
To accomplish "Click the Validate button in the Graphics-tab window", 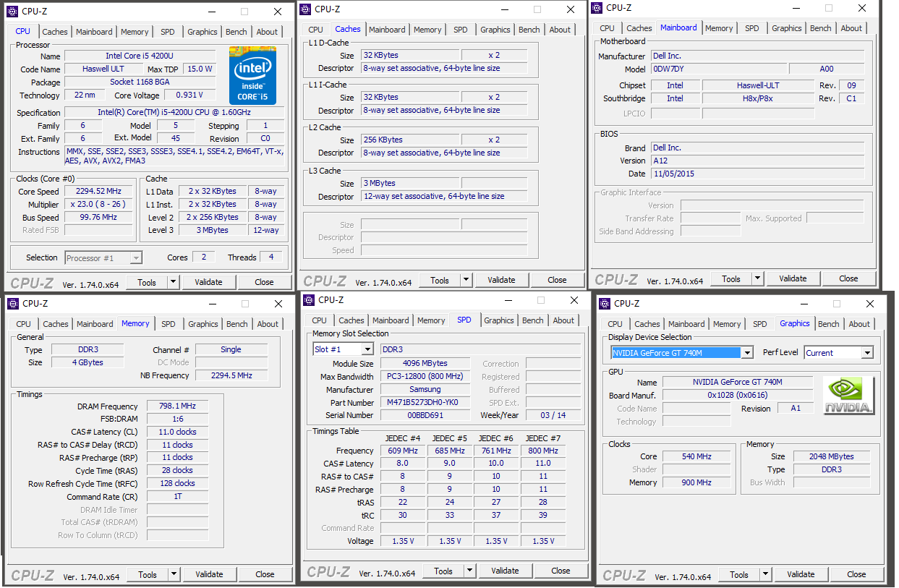I will tap(801, 574).
